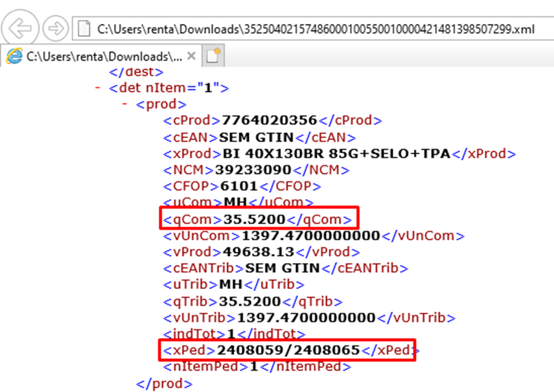Image resolution: width=554 pixels, height=392 pixels.
Task: Select the C:\Users\renta\Downloads tab
Action: point(104,56)
